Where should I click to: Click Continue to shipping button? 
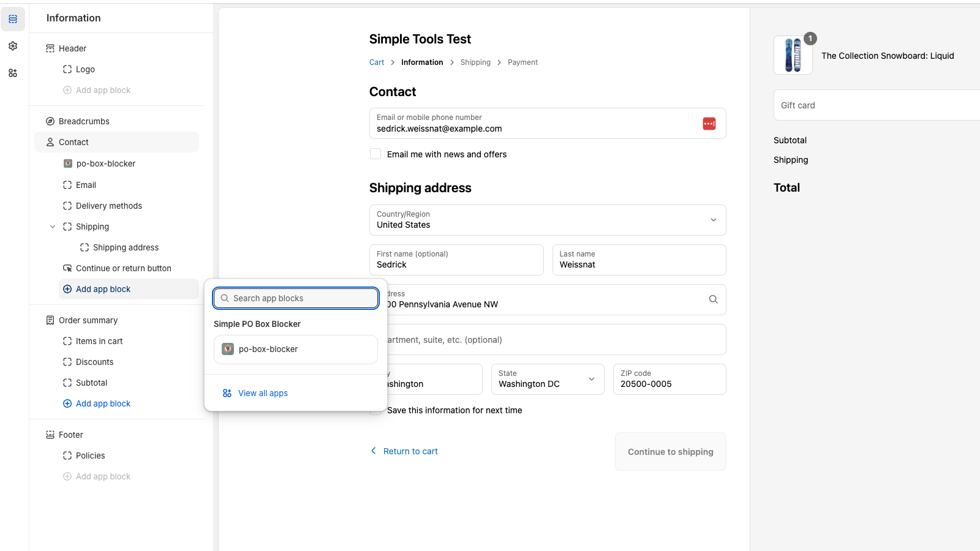pyautogui.click(x=670, y=452)
